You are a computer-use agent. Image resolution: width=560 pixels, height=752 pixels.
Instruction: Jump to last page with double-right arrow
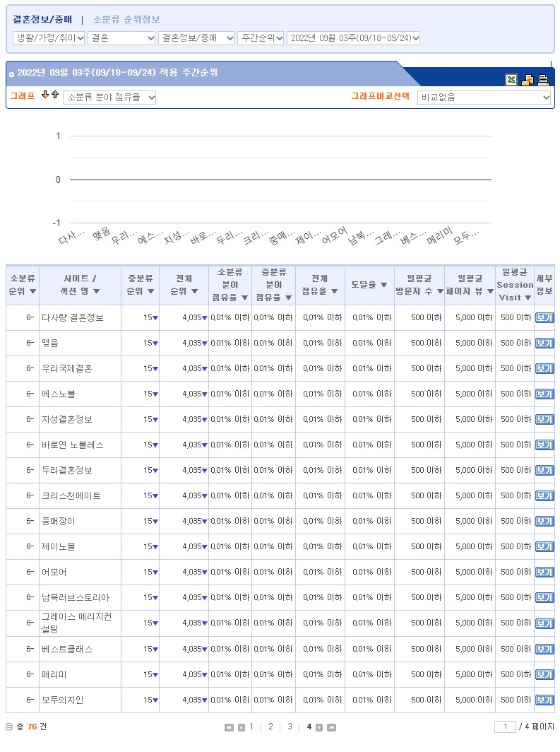pyautogui.click(x=331, y=727)
